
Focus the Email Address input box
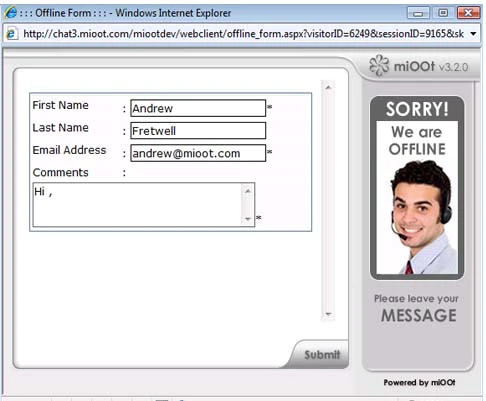(198, 153)
